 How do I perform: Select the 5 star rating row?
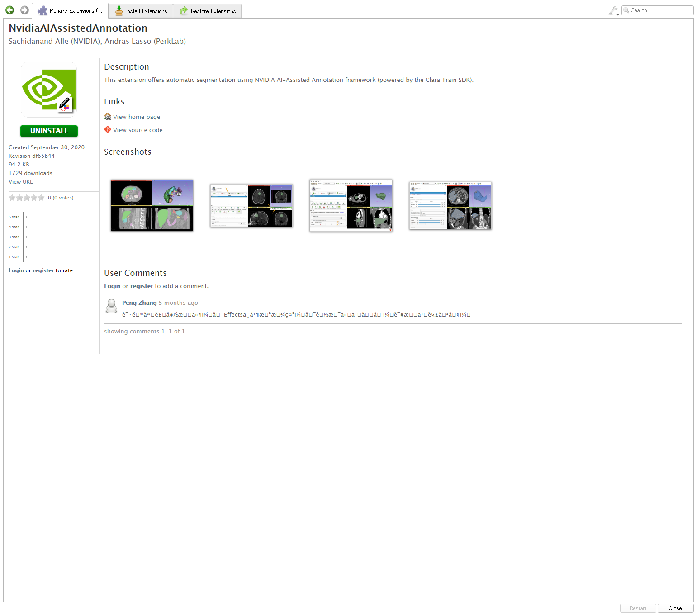pos(19,217)
